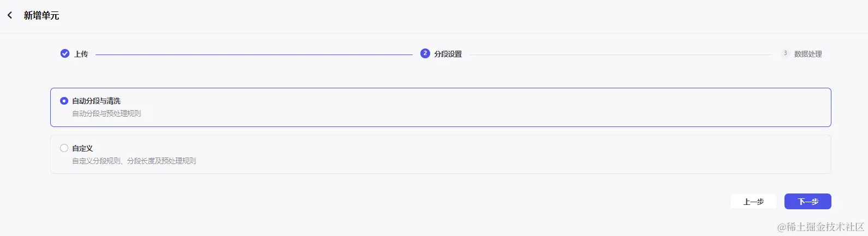Click the 分段设置 step label

[448, 54]
